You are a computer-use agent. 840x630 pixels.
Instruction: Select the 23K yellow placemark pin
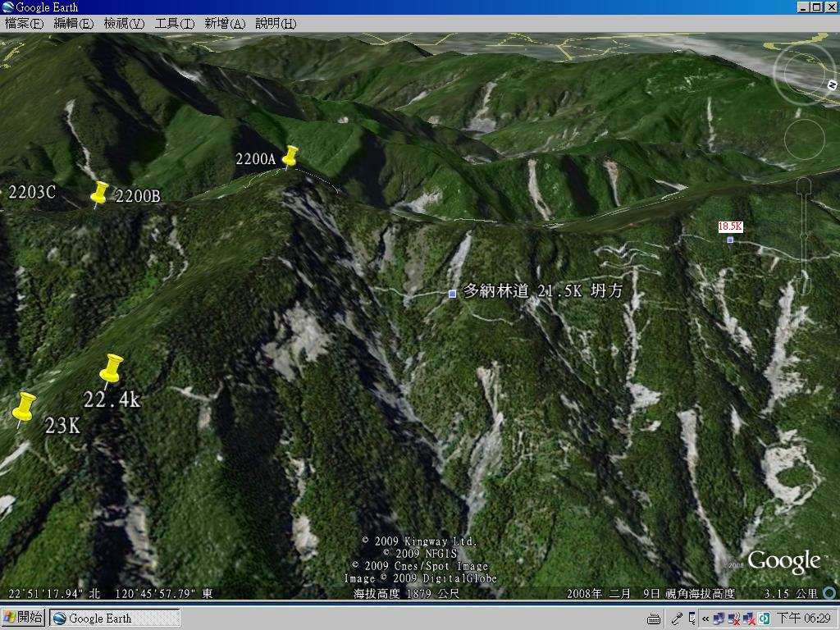click(25, 407)
